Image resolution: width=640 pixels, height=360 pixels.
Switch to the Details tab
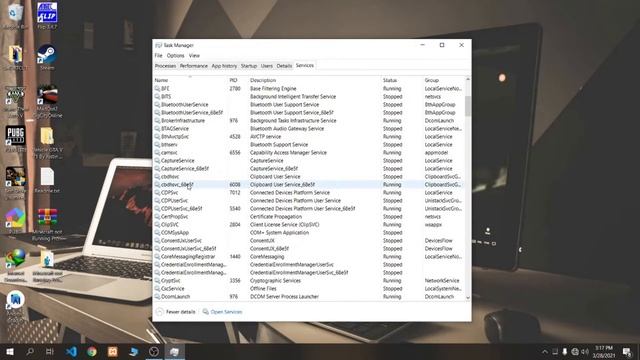(x=284, y=66)
